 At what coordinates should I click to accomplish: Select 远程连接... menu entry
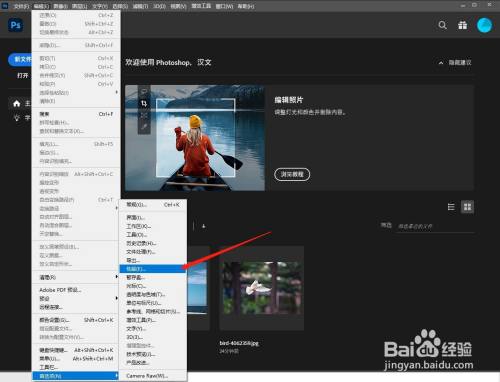tap(76, 307)
